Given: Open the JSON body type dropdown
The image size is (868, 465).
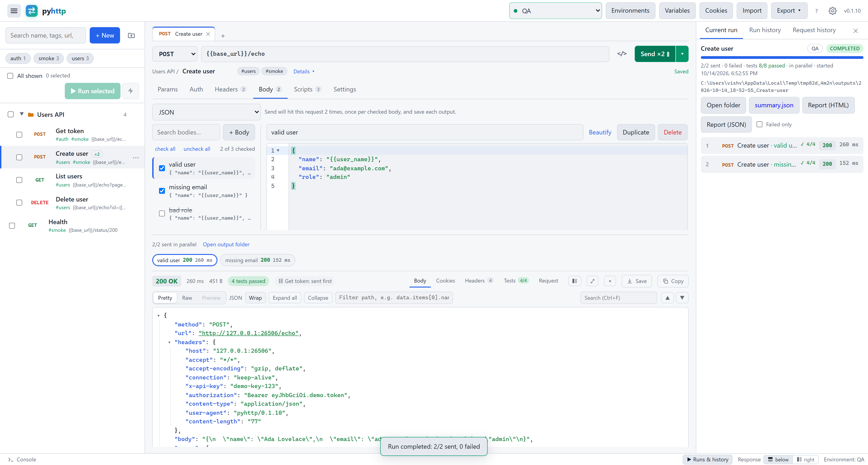Looking at the screenshot, I should coord(206,112).
